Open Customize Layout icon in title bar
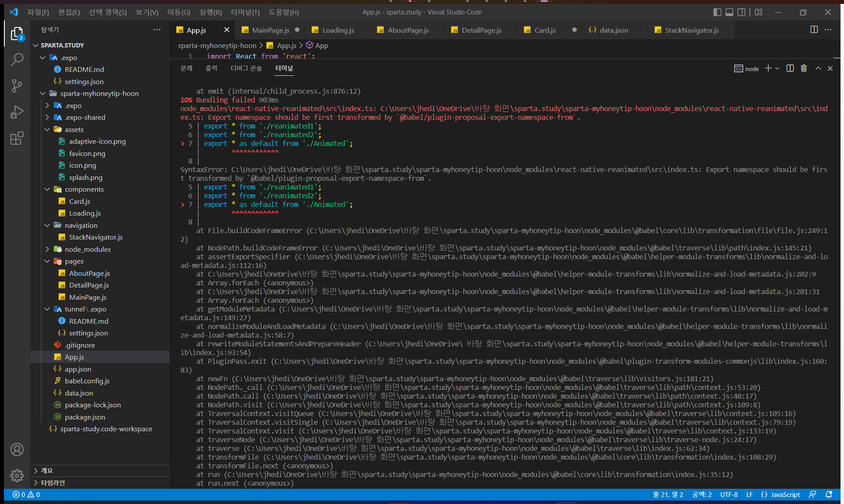844x504 pixels. pos(759,12)
